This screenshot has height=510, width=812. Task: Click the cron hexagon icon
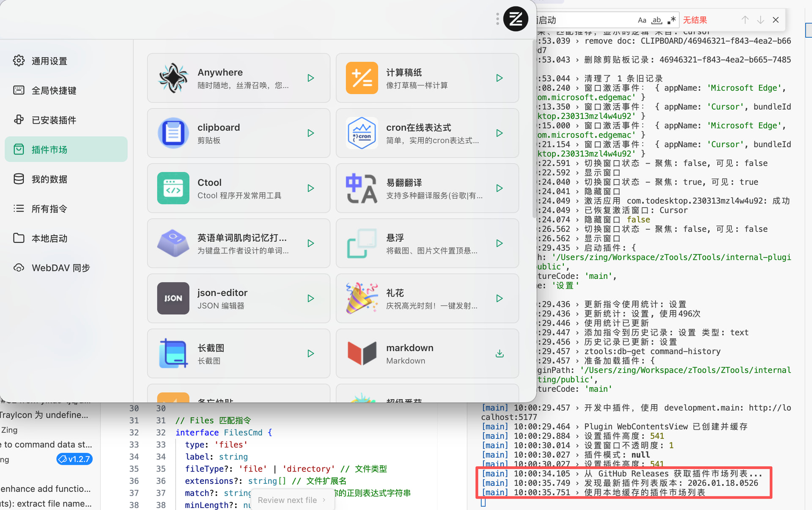coord(362,133)
